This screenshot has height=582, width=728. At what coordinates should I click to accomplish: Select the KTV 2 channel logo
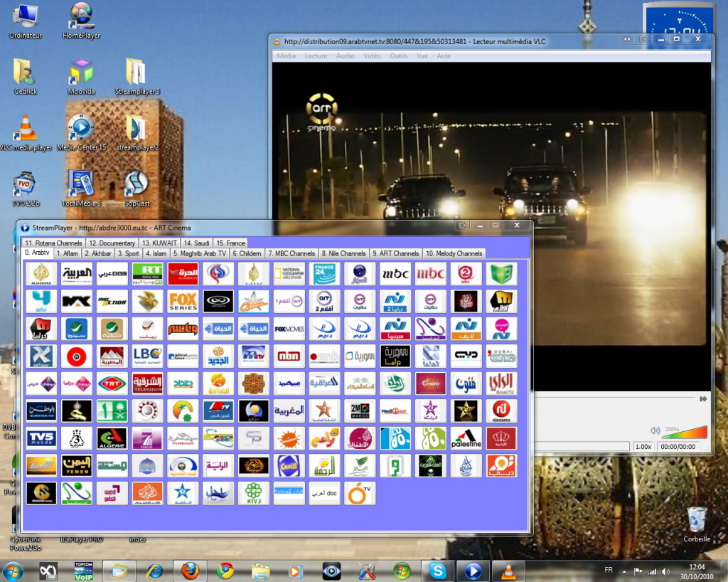click(254, 493)
